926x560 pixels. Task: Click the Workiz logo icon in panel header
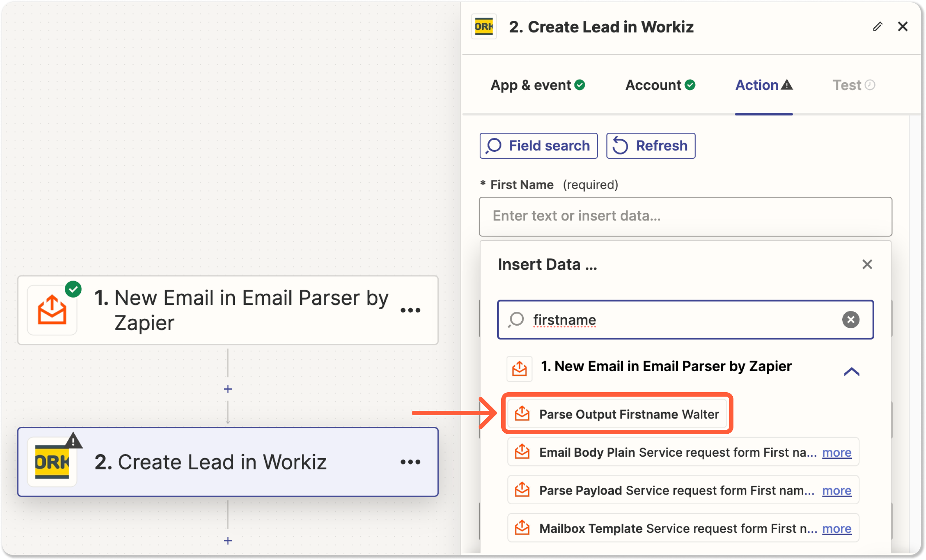(484, 27)
